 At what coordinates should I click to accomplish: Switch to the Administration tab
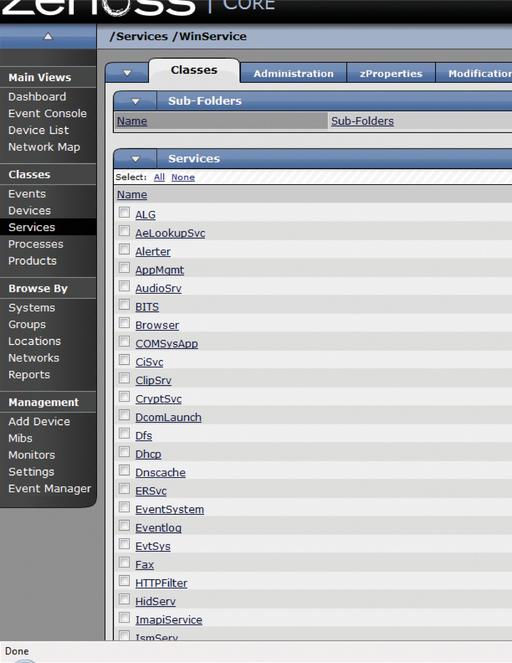click(x=293, y=74)
